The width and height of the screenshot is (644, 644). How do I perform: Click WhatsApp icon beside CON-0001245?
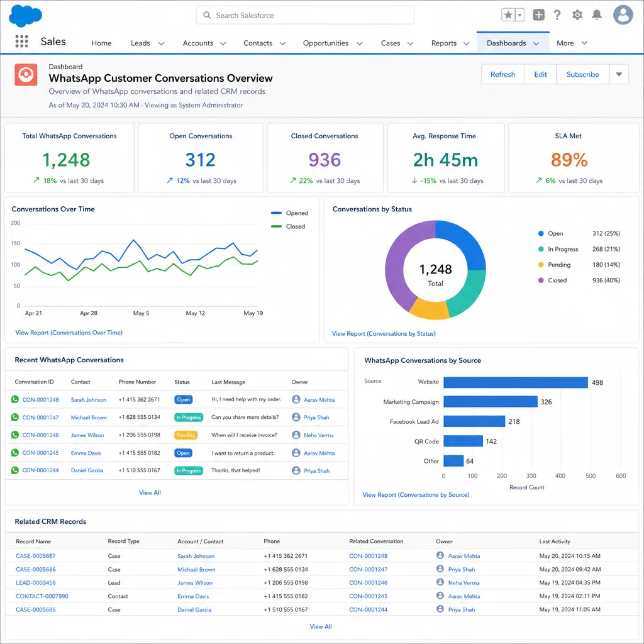tap(15, 453)
